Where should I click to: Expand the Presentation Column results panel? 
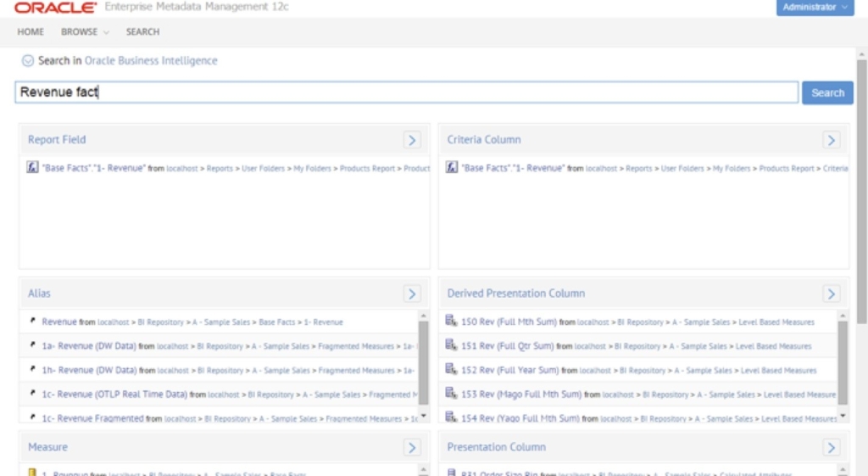[x=831, y=447]
